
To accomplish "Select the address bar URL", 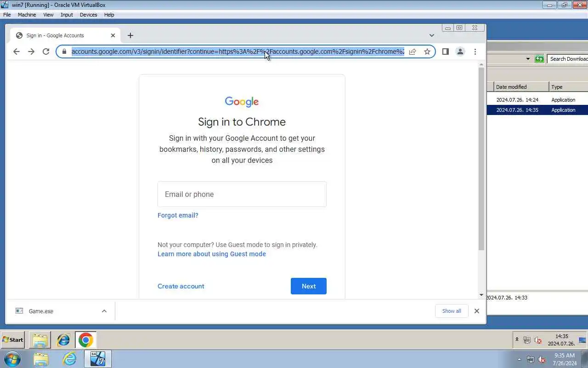I will (x=237, y=52).
